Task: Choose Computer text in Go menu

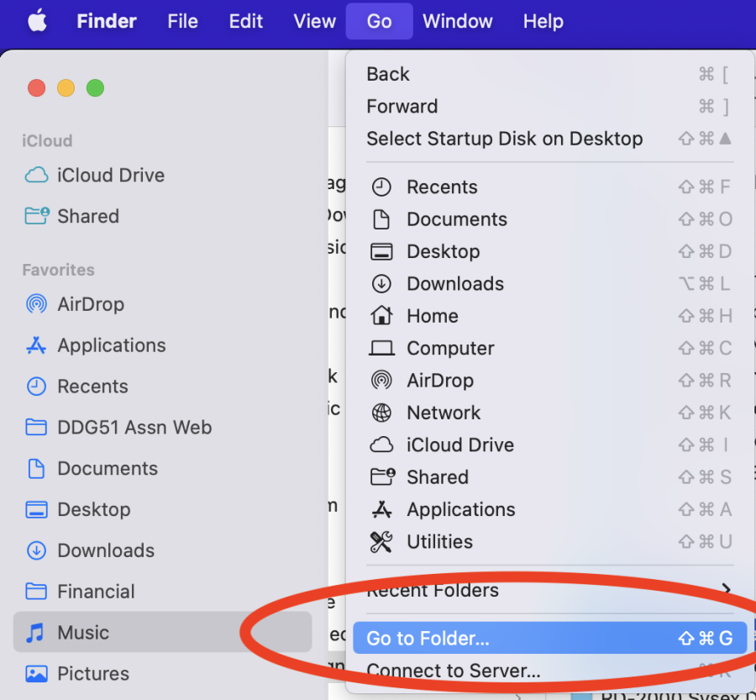Action: 451,348
